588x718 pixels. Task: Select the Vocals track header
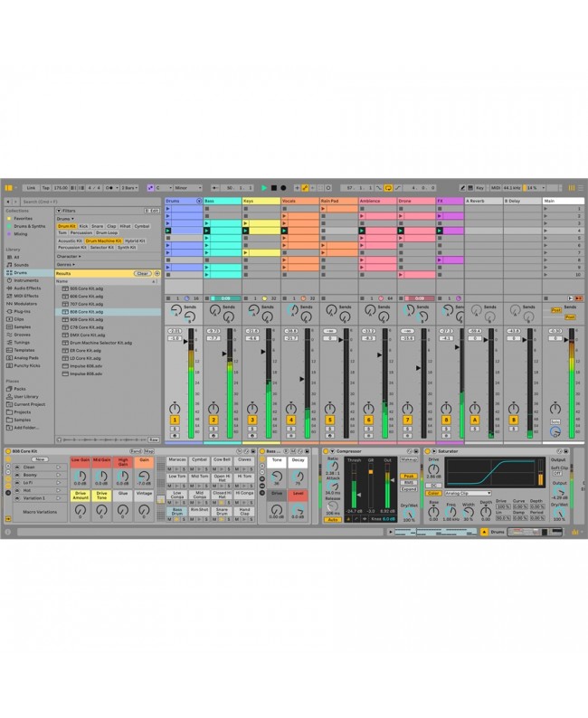300,201
